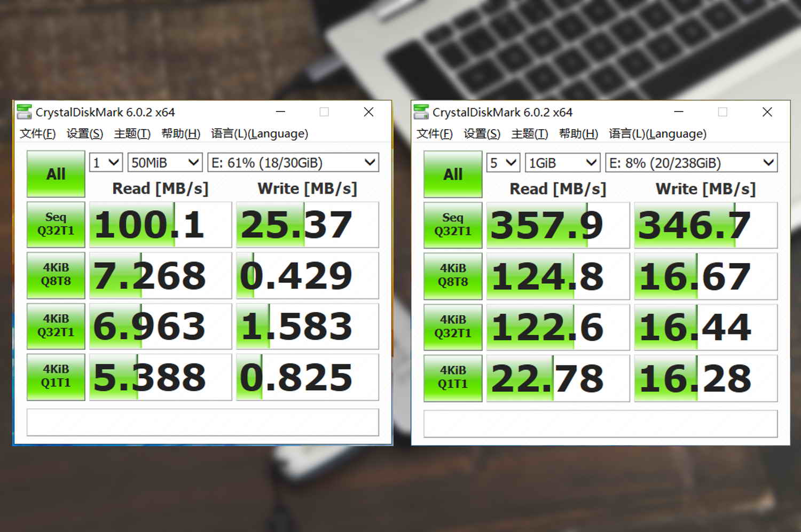The width and height of the screenshot is (801, 532).
Task: Open drive dropdown showing E: 61% (18/30GiB)
Action: coord(293,162)
